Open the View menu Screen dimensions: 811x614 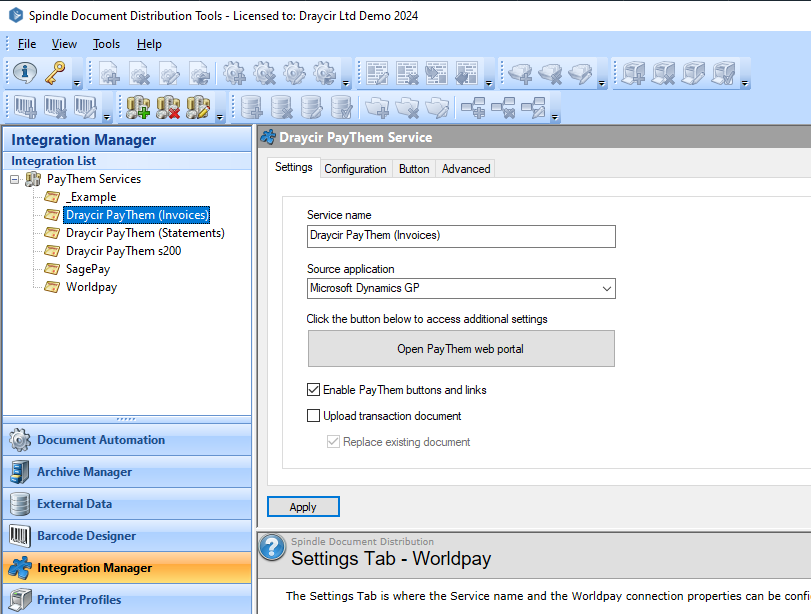[64, 44]
